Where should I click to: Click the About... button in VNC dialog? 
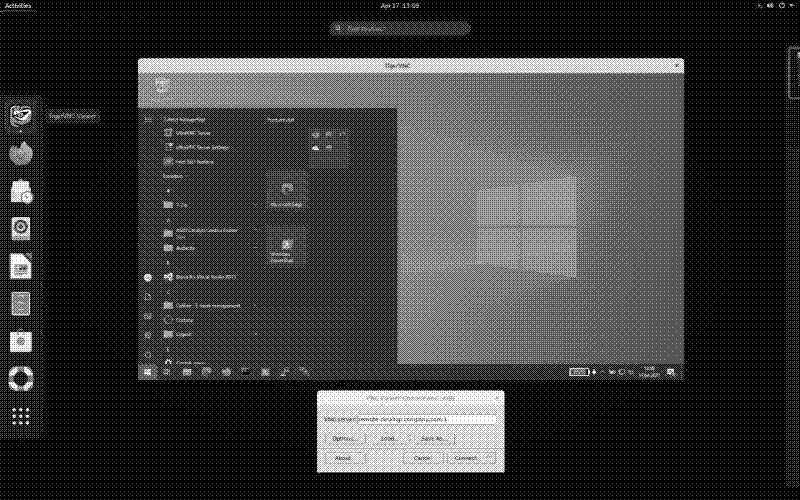(x=345, y=458)
